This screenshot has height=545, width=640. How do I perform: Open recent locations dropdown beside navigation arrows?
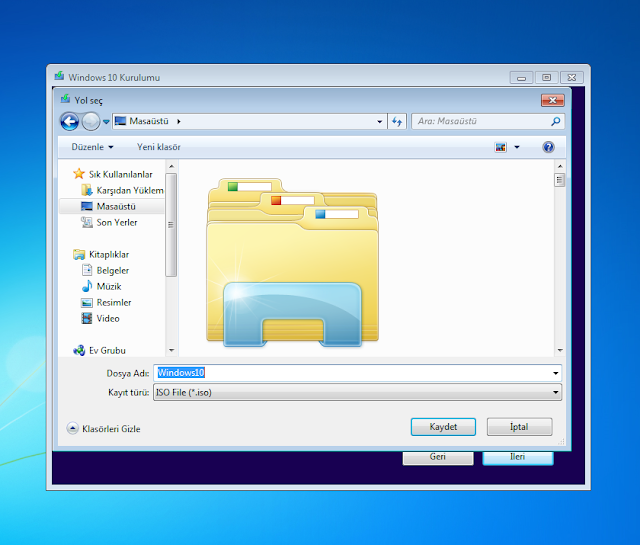point(106,122)
